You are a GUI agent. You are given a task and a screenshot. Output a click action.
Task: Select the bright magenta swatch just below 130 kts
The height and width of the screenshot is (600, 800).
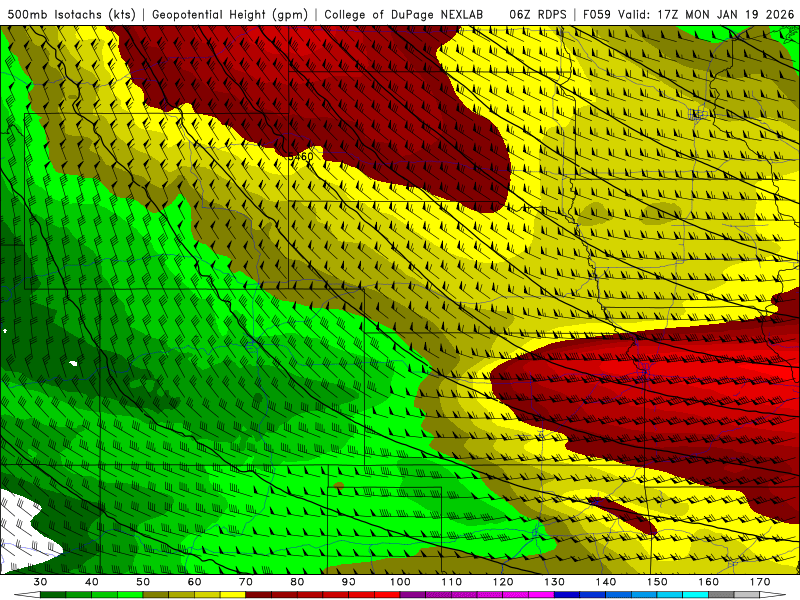(x=541, y=595)
